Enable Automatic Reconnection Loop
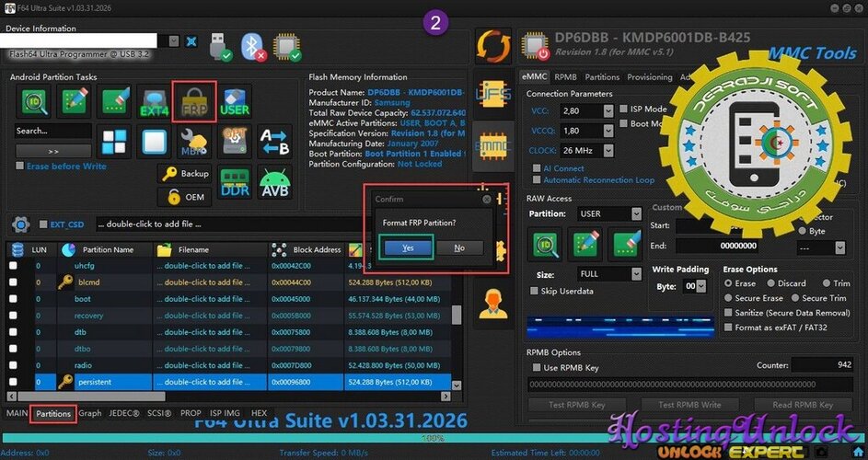868x460 pixels. (537, 180)
